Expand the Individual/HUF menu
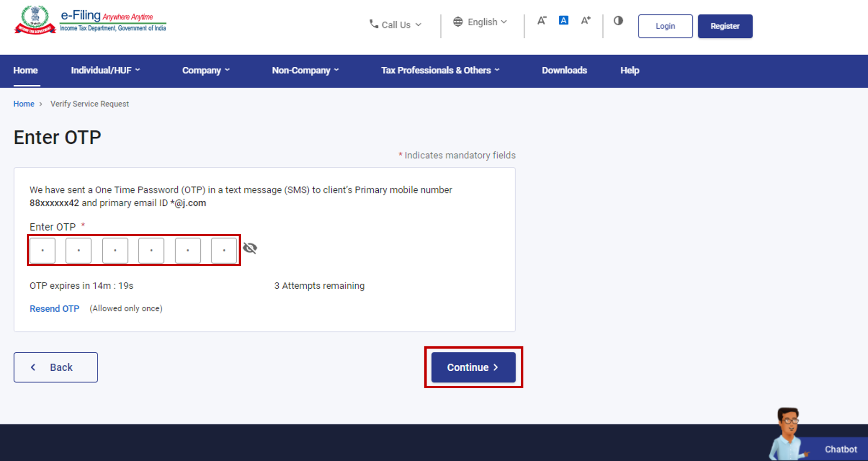This screenshot has height=461, width=868. point(105,70)
